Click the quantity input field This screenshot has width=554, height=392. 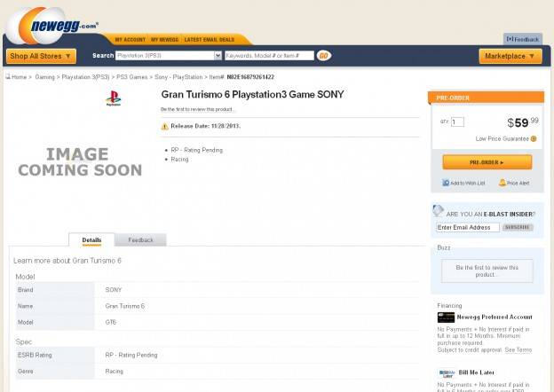457,122
